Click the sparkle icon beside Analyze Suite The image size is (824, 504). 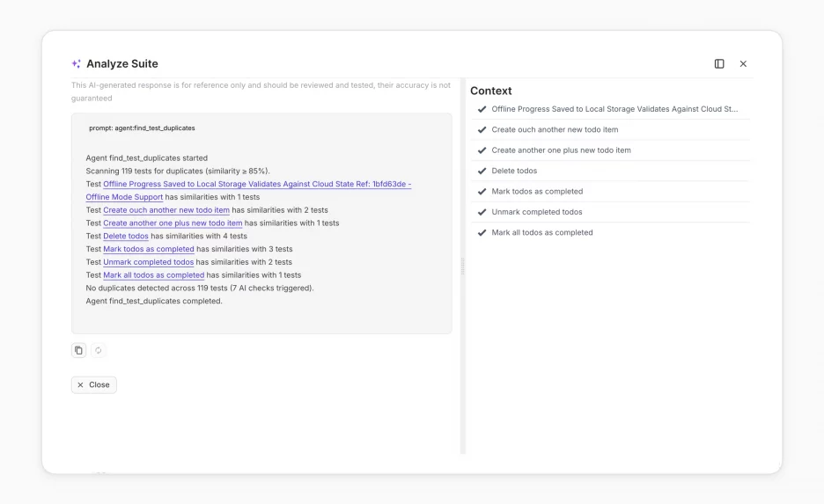tap(77, 63)
